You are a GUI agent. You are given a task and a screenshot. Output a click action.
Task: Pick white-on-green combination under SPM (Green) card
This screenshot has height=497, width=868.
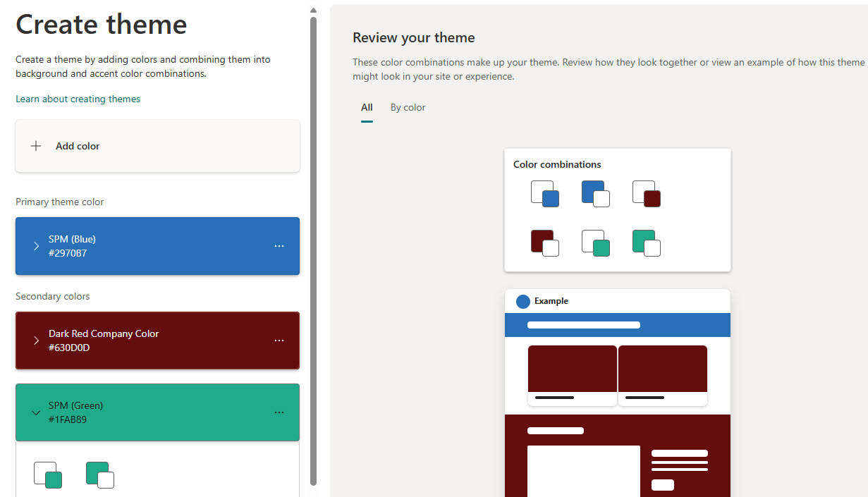click(100, 475)
